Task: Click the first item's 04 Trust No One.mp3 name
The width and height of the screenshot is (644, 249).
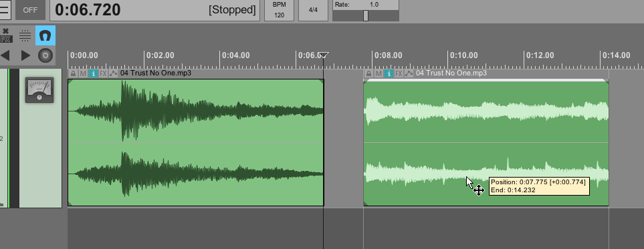Action: (x=156, y=73)
